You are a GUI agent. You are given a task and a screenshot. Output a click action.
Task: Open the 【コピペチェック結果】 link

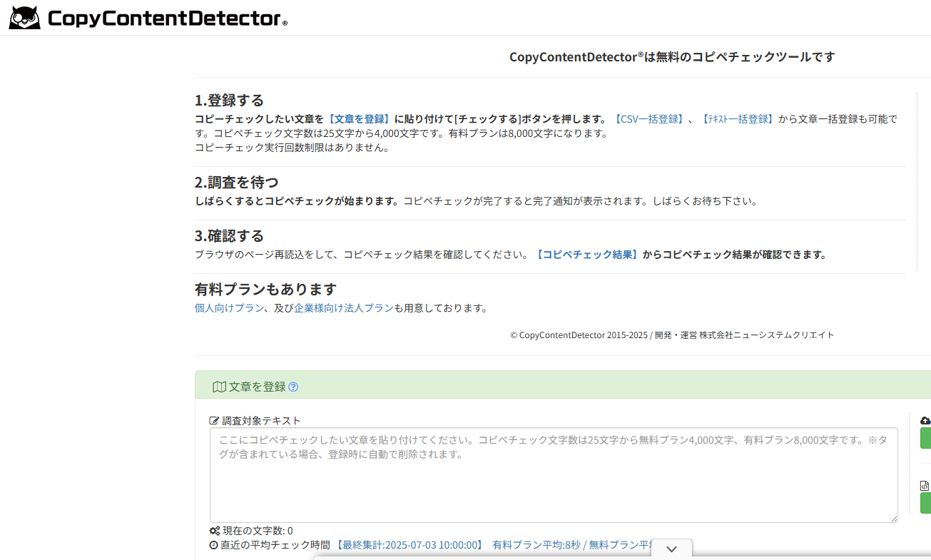click(x=587, y=255)
